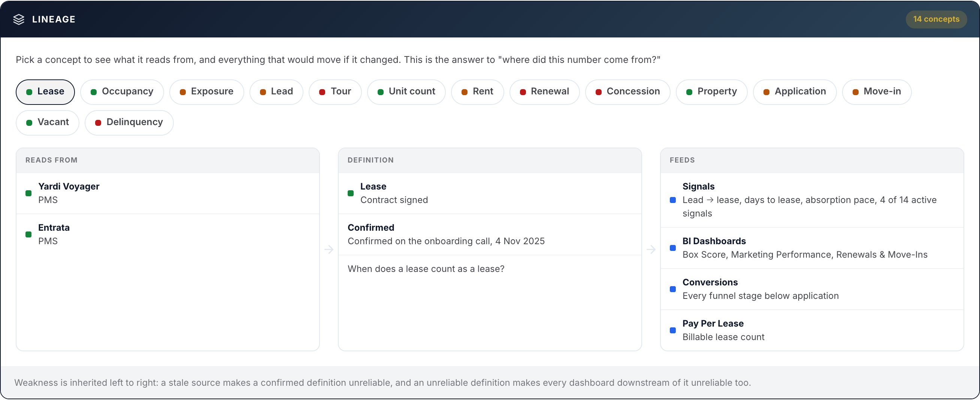The height and width of the screenshot is (400, 980).
Task: Click the green status dot beside Yardi Voyager
Action: click(28, 193)
